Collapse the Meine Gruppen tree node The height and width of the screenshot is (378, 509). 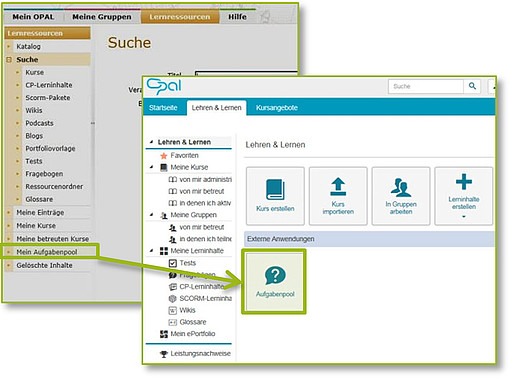pyautogui.click(x=152, y=215)
